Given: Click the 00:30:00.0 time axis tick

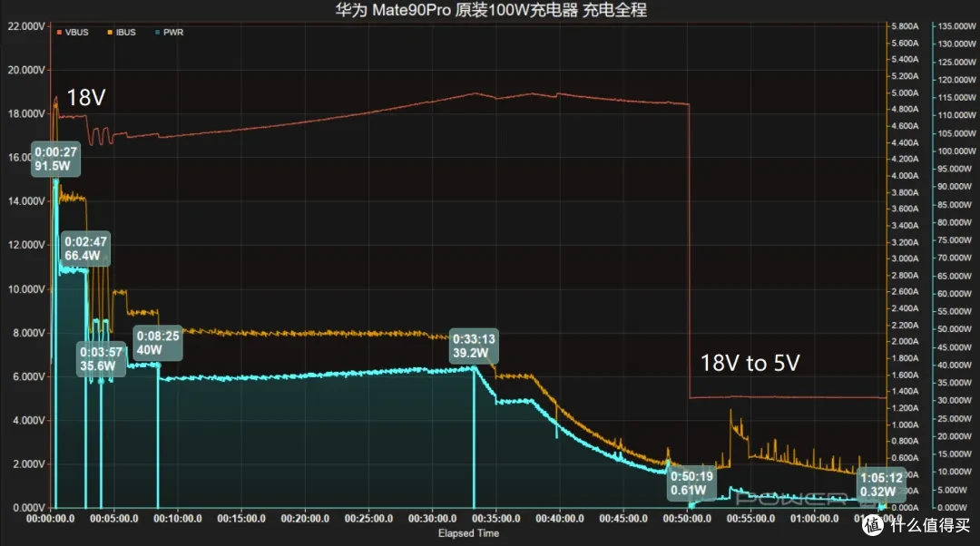Looking at the screenshot, I should coord(433,519).
